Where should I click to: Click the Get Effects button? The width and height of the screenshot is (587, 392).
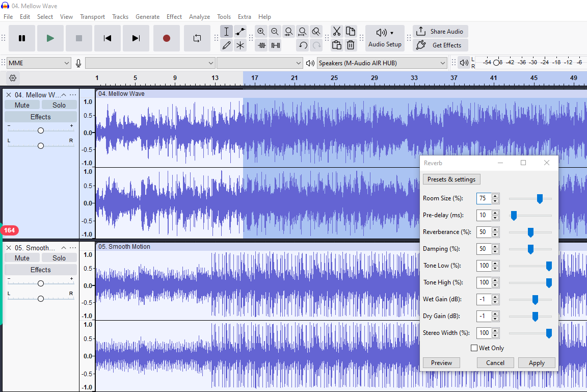coord(441,45)
